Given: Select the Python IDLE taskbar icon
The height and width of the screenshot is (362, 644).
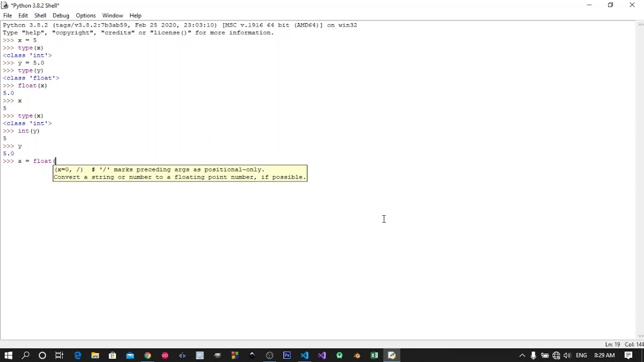Looking at the screenshot, I should pyautogui.click(x=392, y=355).
